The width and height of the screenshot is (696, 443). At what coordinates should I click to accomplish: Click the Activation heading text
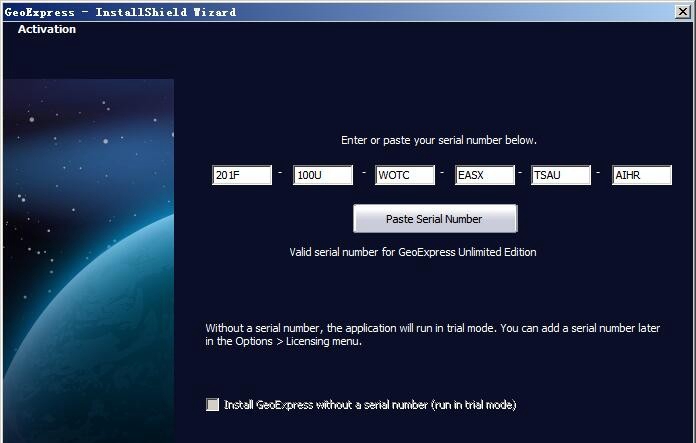[x=47, y=29]
